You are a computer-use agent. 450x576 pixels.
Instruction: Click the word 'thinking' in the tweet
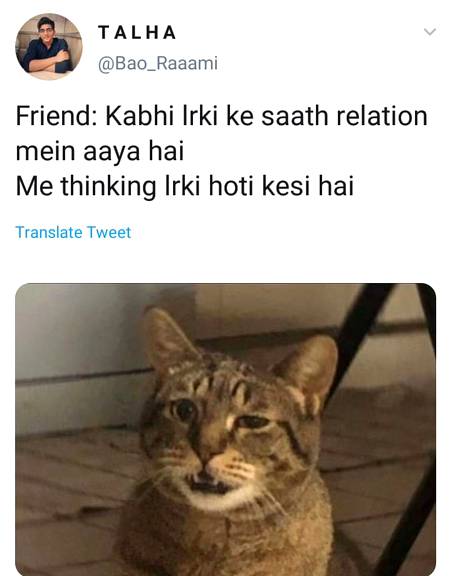(108, 187)
